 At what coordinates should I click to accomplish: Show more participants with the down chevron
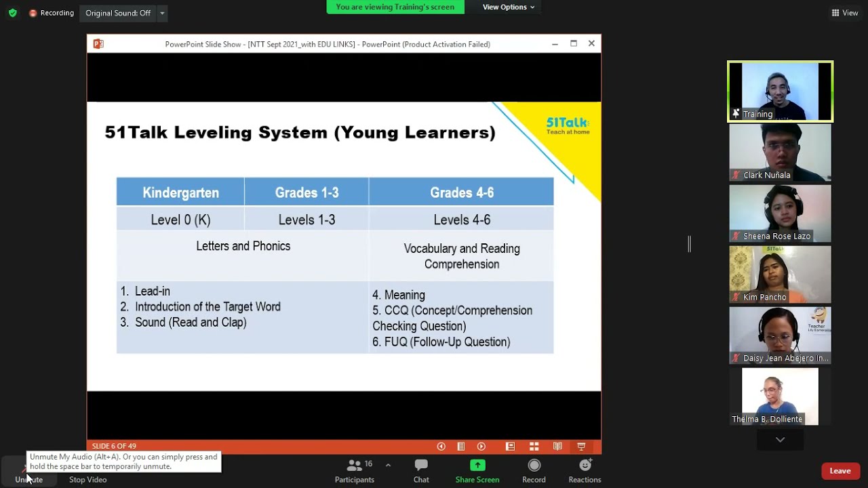780,440
